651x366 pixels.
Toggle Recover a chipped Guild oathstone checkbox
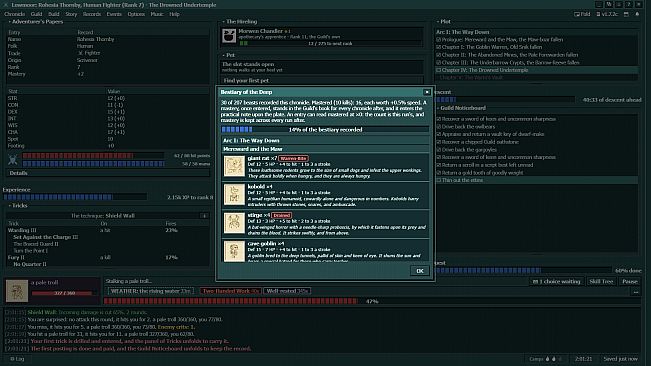(x=438, y=142)
